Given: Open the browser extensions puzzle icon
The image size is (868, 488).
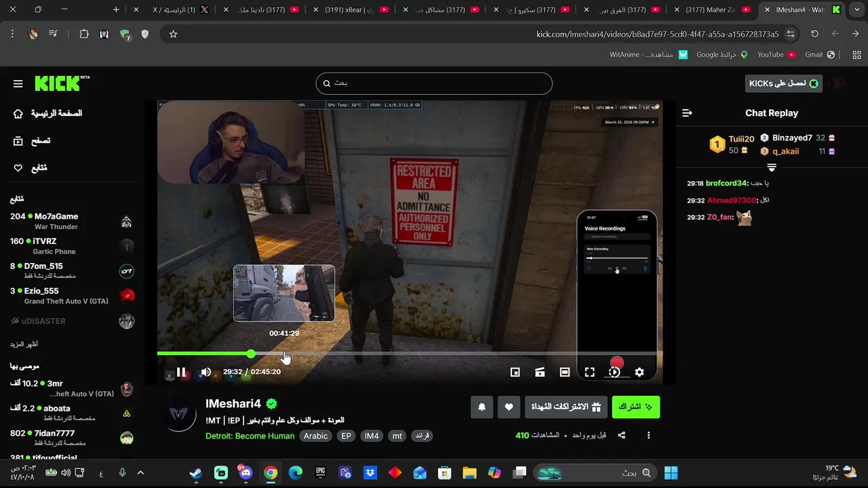Looking at the screenshot, I should coord(84,34).
